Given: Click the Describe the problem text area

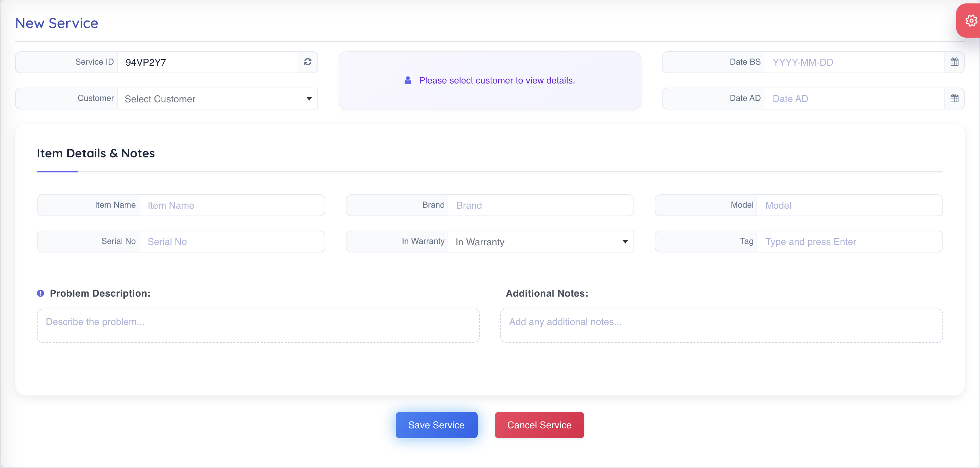Looking at the screenshot, I should click(258, 326).
